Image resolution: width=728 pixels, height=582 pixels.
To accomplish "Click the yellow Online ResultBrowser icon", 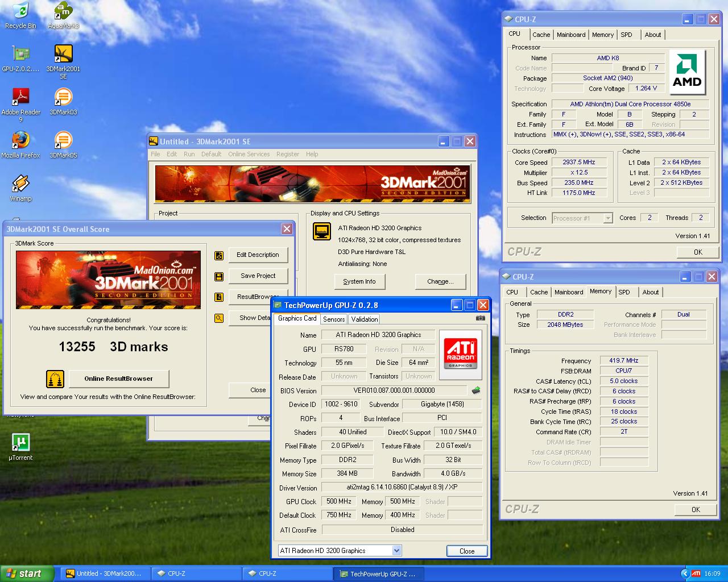I will [55, 379].
